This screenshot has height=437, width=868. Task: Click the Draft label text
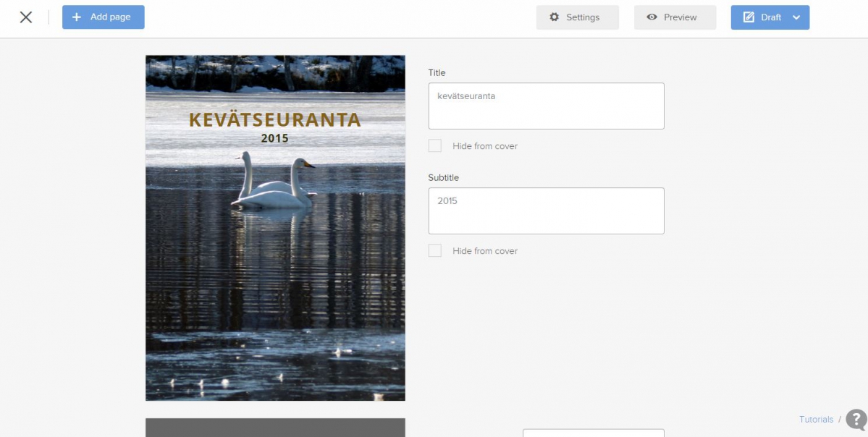(771, 17)
